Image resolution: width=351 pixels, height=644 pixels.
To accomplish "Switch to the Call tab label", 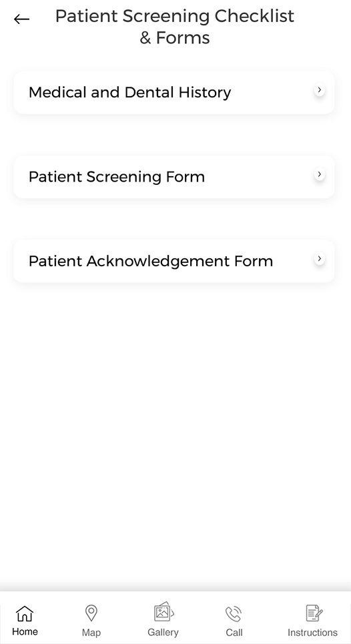I will 234,633.
